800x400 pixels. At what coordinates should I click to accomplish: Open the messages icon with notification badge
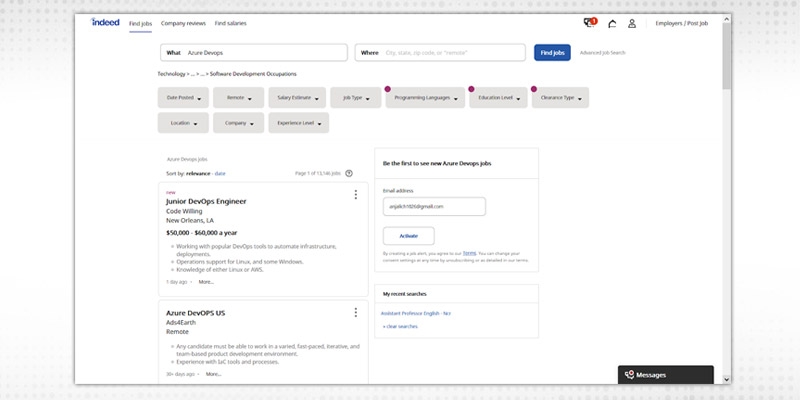pyautogui.click(x=589, y=23)
